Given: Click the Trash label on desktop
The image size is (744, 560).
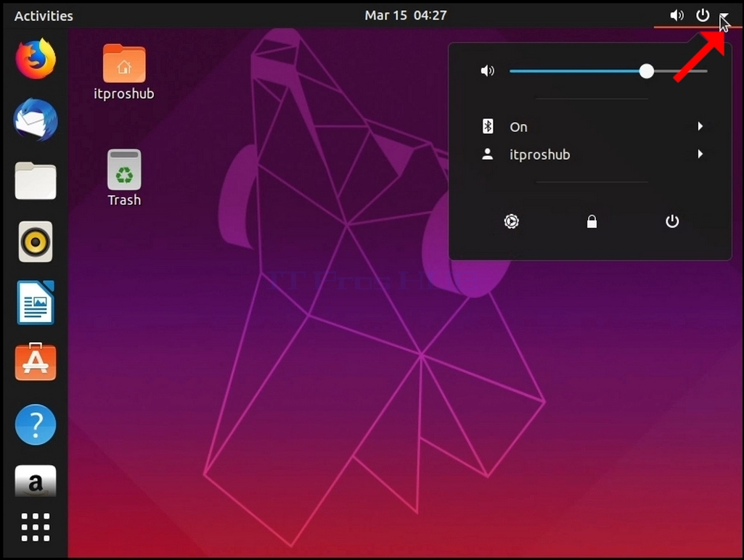Looking at the screenshot, I should click(124, 200).
